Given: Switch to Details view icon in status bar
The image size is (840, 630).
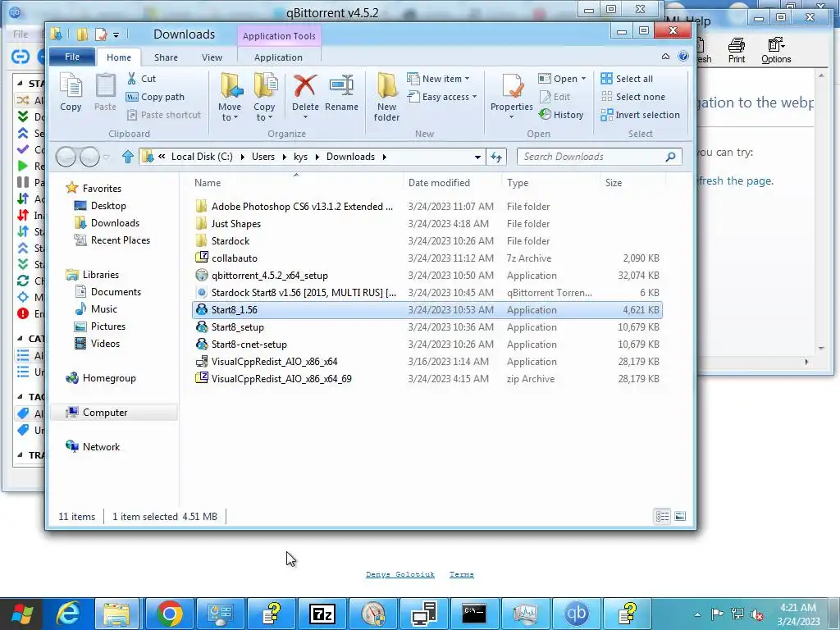Looking at the screenshot, I should pyautogui.click(x=662, y=517).
